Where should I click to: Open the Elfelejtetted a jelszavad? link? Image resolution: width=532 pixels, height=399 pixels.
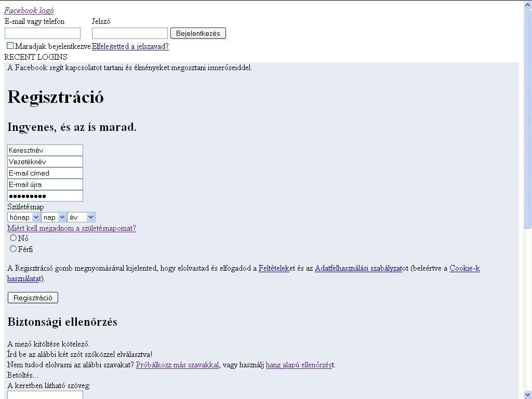click(x=130, y=46)
